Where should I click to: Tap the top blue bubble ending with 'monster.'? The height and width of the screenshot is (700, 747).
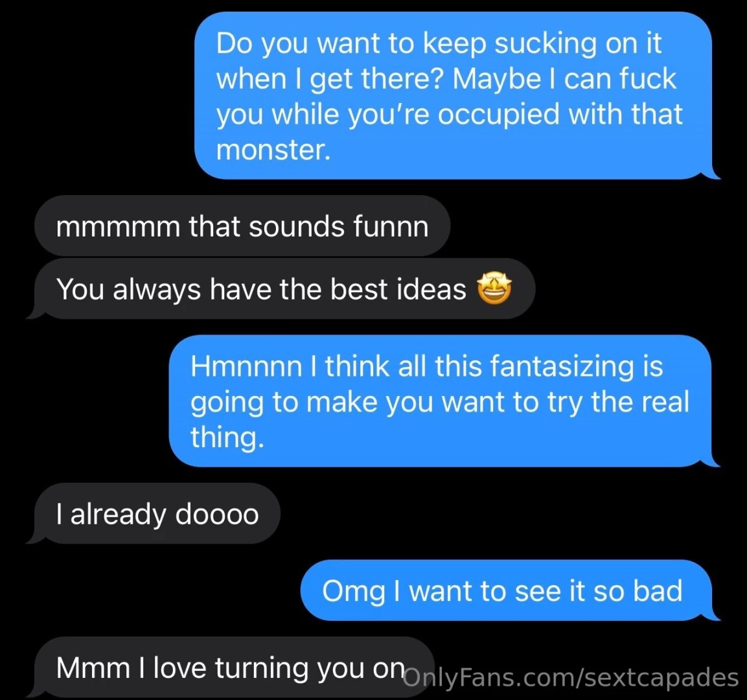click(x=457, y=96)
